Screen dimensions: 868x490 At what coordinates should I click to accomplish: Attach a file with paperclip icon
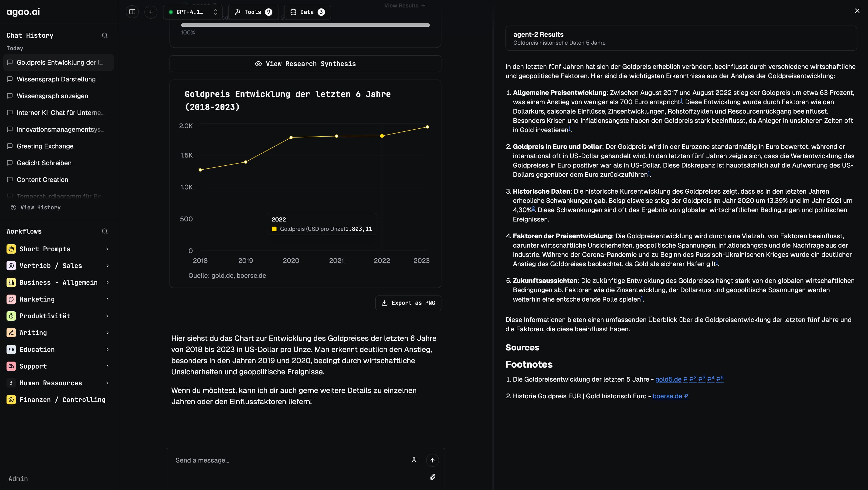pos(433,477)
